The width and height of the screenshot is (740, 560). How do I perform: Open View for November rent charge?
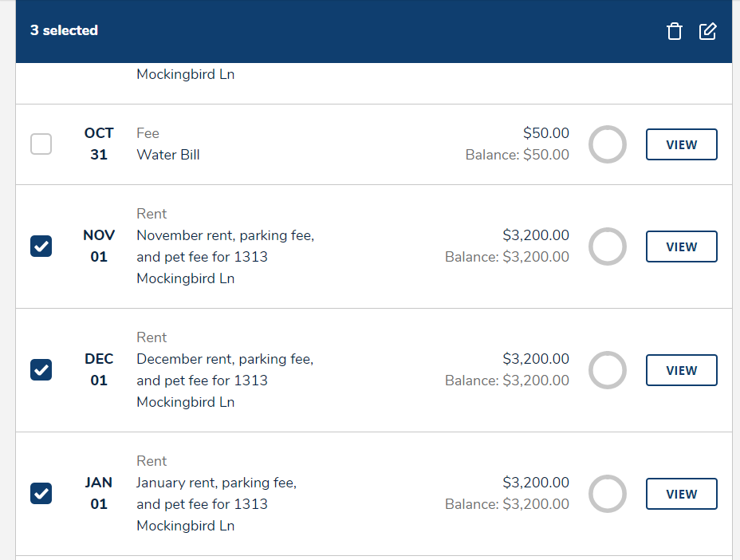[x=681, y=246]
